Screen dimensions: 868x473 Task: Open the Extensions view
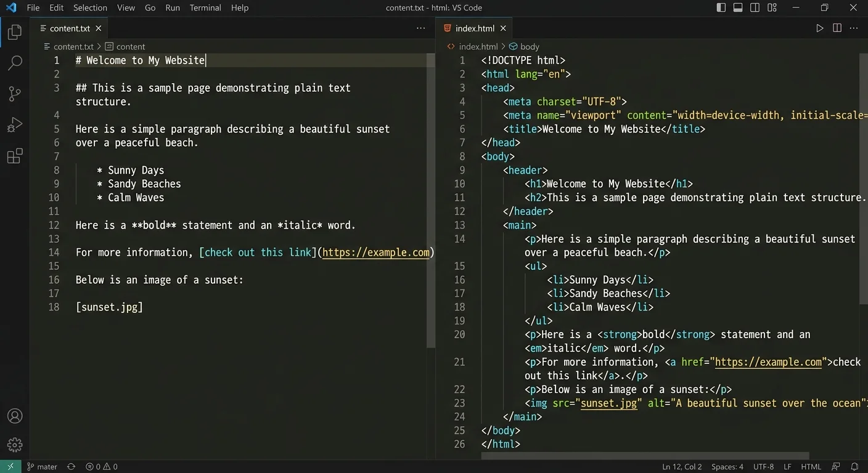[x=15, y=156]
